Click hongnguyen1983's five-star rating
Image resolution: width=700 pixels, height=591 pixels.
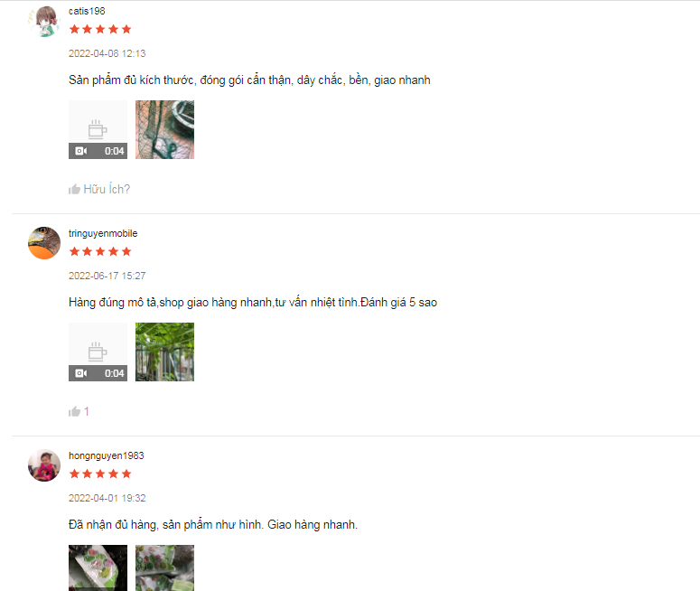click(x=100, y=474)
